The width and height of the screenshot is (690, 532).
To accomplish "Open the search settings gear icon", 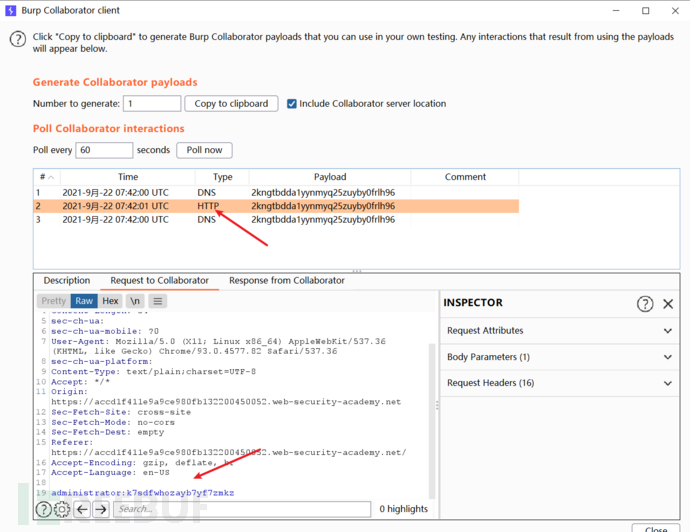I will pos(62,509).
